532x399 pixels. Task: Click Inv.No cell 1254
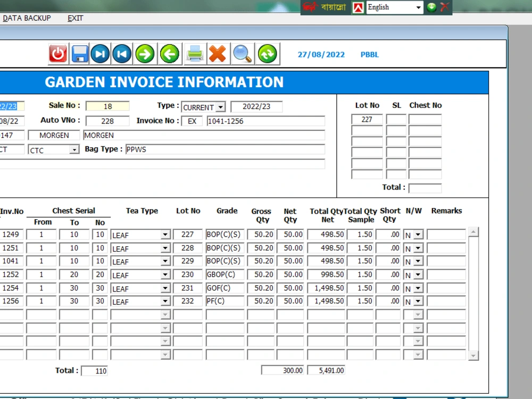click(11, 288)
